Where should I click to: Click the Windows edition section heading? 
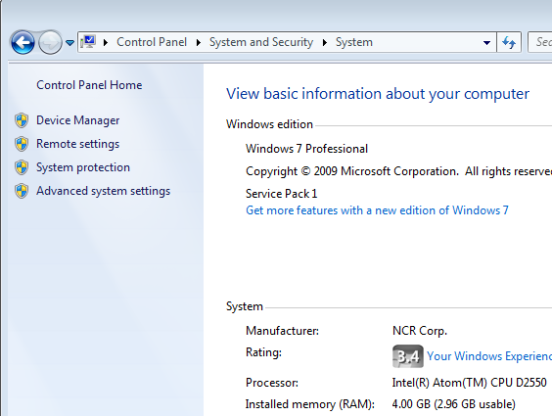[269, 124]
